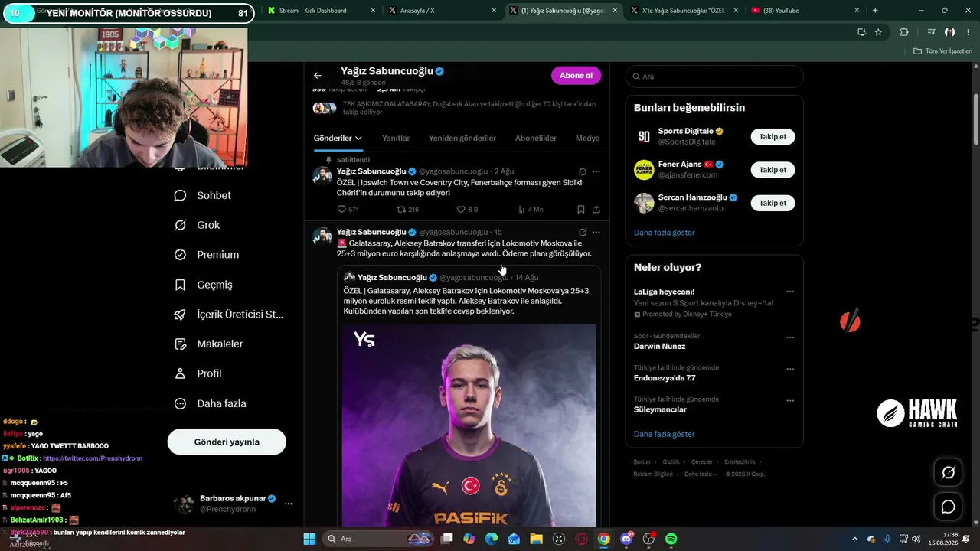Open Makaleler in the left sidebar
The width and height of the screenshot is (980, 551).
tap(209, 344)
